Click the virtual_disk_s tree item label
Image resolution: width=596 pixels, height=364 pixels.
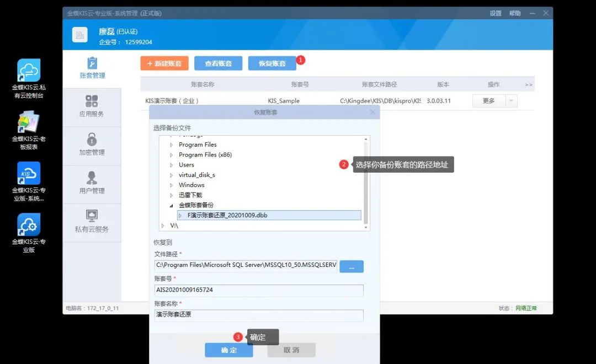[197, 175]
